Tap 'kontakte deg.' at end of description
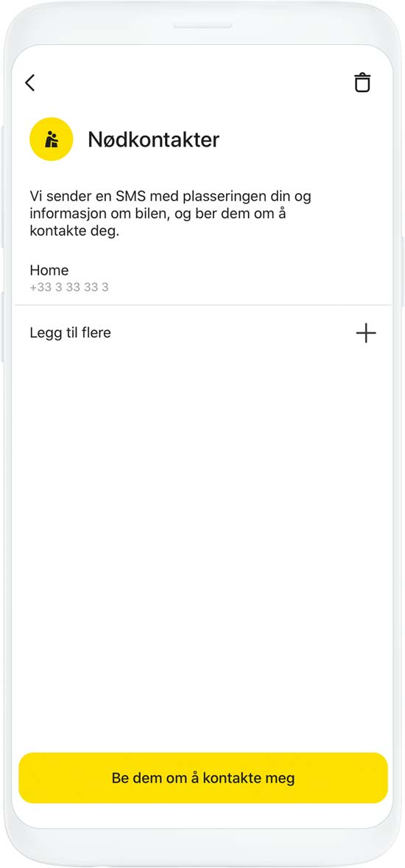This screenshot has height=868, width=405. pos(74,231)
